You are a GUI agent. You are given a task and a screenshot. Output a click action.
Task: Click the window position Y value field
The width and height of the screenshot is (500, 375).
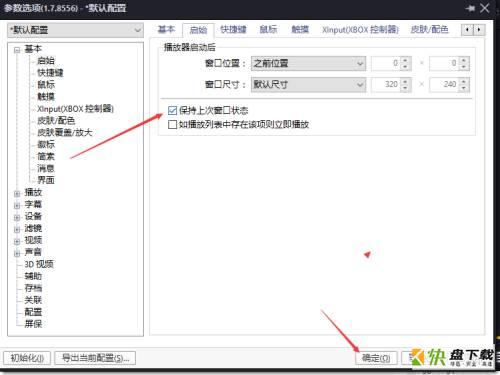tap(444, 63)
